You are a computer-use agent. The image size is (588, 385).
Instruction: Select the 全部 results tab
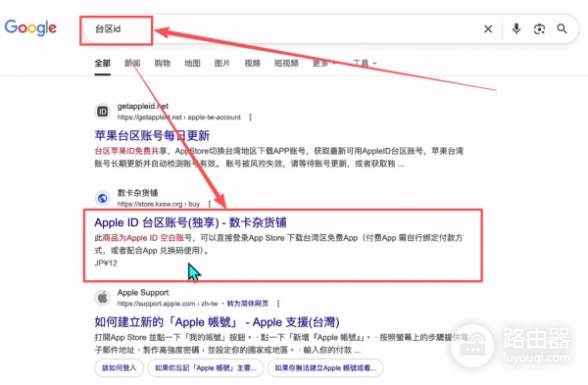coord(102,63)
